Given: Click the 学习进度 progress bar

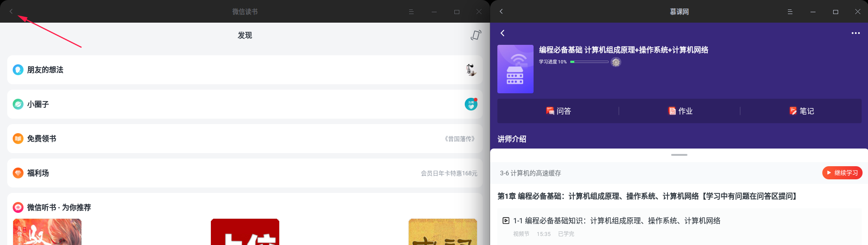Looking at the screenshot, I should point(589,62).
